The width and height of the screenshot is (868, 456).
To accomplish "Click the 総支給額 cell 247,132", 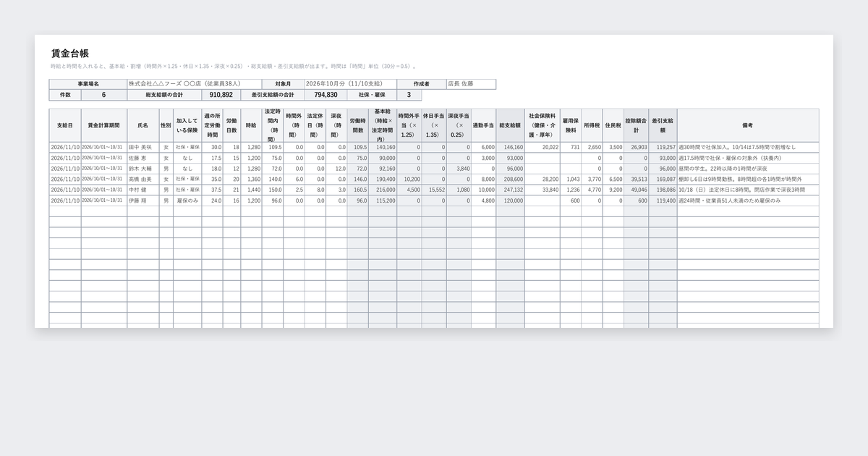I will pyautogui.click(x=510, y=190).
